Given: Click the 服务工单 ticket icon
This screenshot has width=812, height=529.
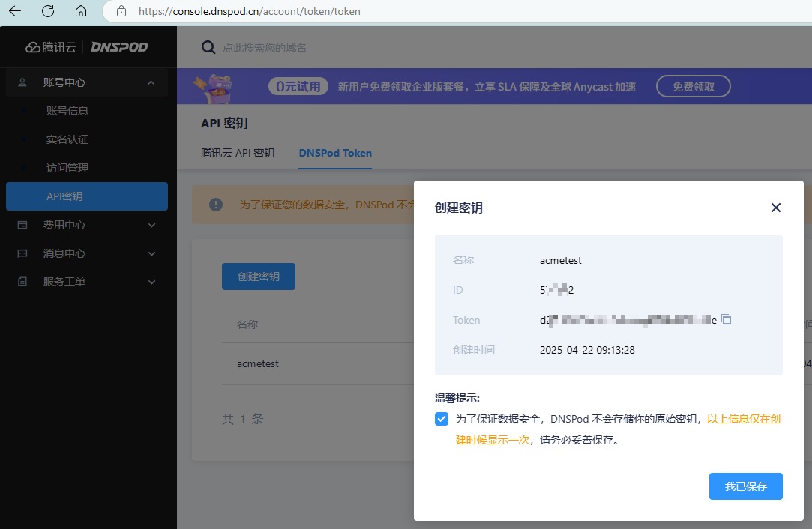Looking at the screenshot, I should [22, 282].
